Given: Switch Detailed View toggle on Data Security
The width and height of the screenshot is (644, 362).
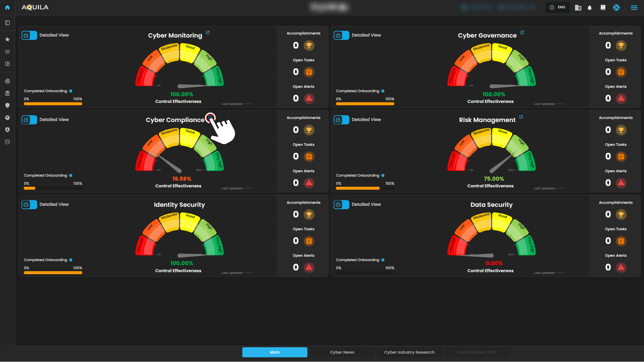Looking at the screenshot, I should pos(342,204).
